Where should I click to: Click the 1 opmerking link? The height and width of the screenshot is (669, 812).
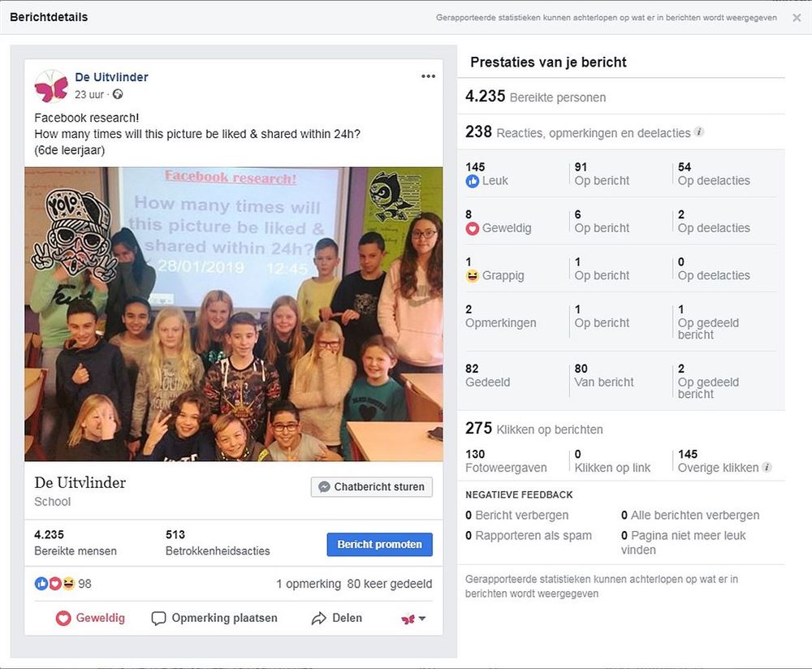[x=308, y=584]
